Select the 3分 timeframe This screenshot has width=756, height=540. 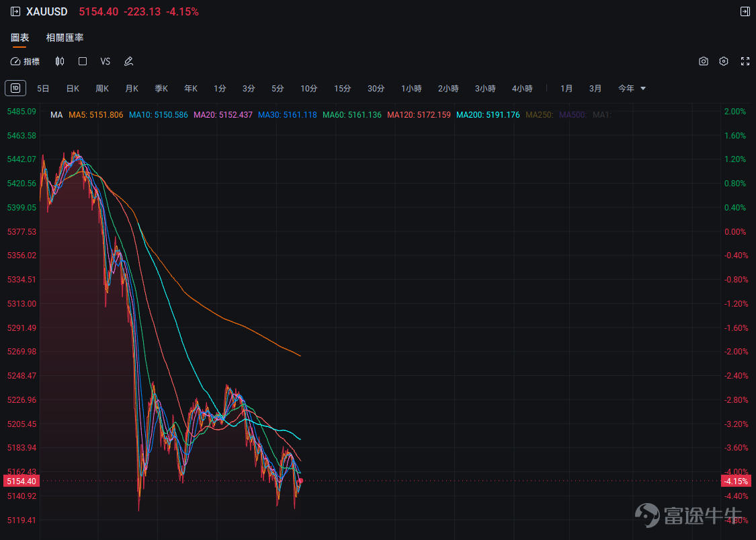click(x=249, y=88)
